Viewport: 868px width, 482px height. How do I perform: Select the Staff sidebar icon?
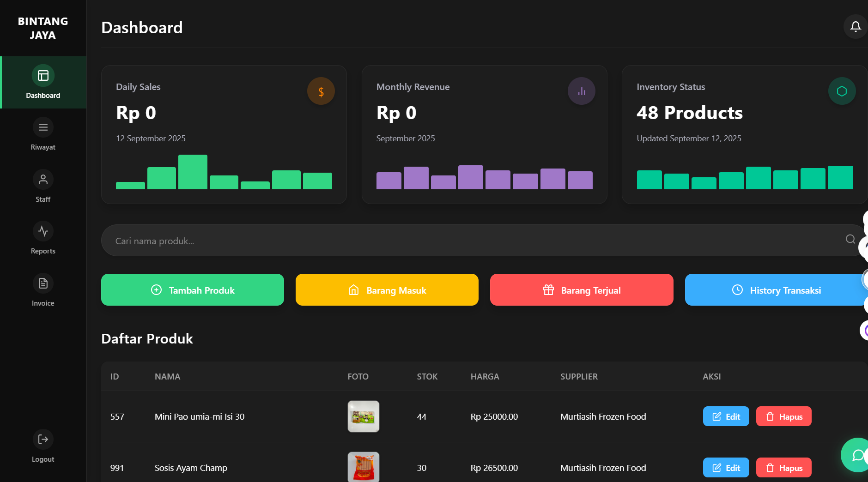coord(43,179)
